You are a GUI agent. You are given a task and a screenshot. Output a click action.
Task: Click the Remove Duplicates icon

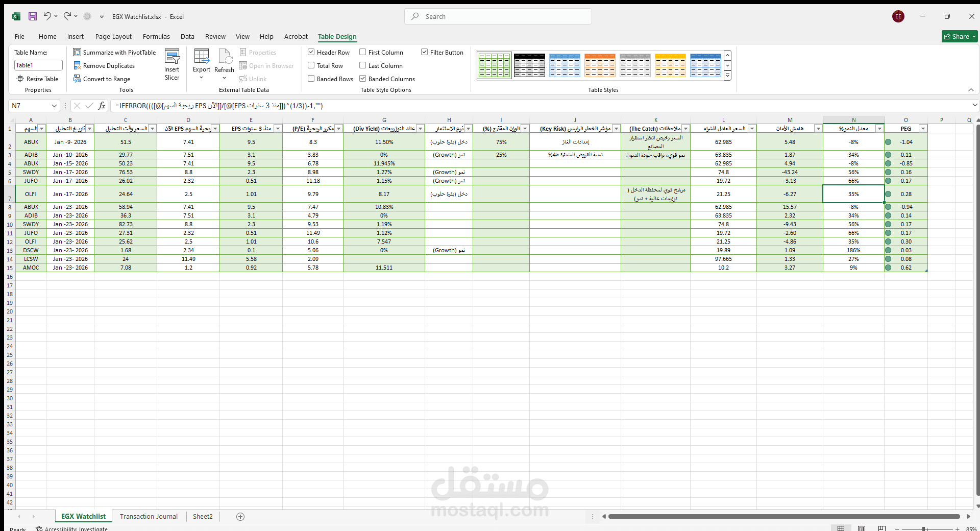[x=78, y=65]
